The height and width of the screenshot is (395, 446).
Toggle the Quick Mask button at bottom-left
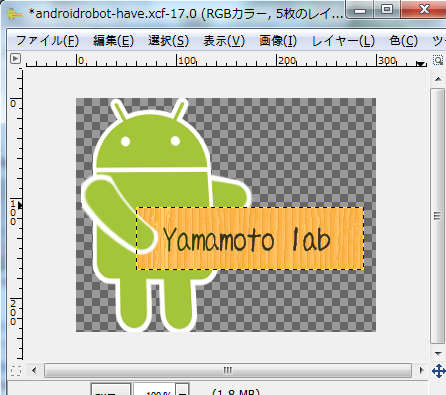tap(15, 371)
